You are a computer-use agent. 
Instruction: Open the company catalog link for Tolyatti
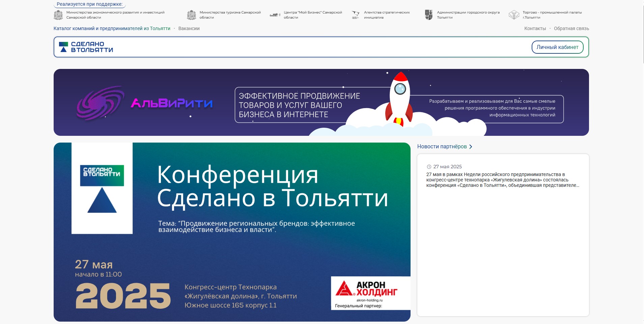coord(112,29)
